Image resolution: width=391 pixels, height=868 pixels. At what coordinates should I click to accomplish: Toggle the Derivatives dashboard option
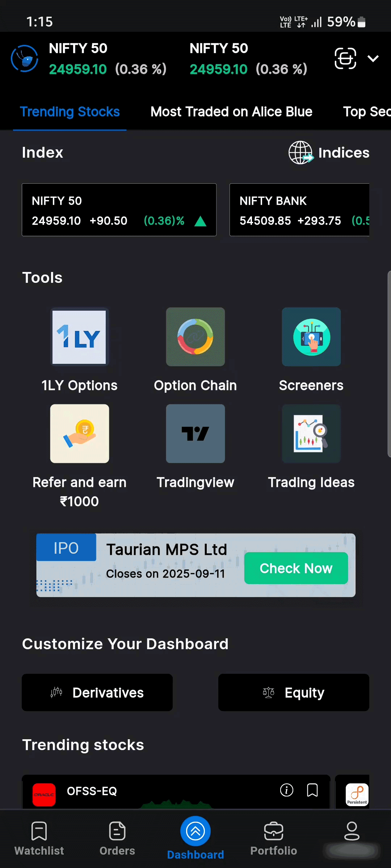click(x=97, y=693)
